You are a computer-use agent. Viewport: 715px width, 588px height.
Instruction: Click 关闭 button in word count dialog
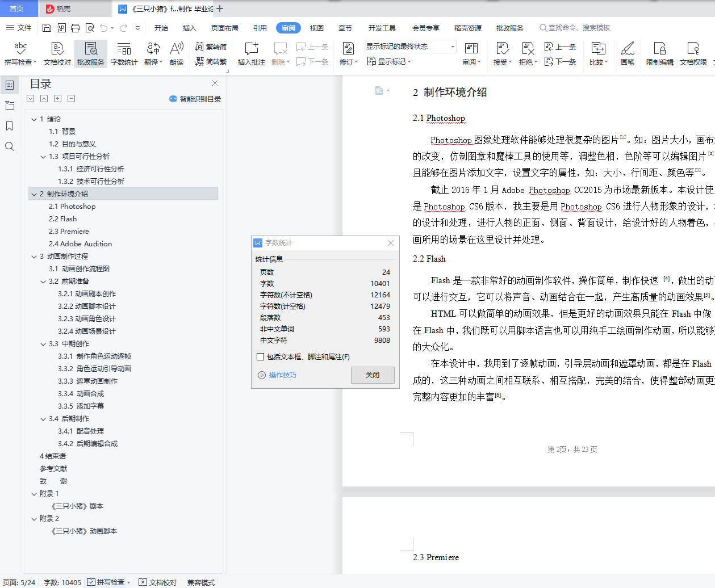pos(373,375)
